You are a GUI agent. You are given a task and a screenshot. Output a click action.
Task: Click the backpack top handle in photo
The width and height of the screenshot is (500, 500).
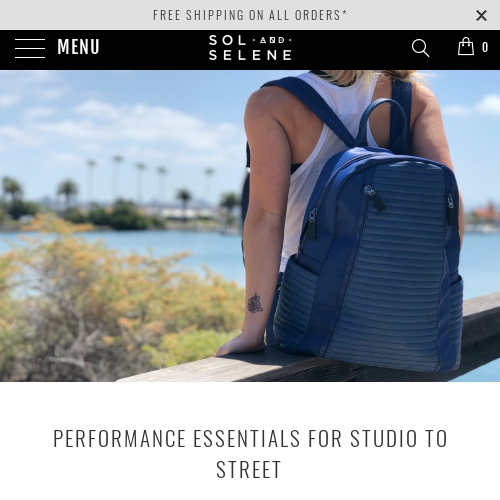[x=383, y=122]
